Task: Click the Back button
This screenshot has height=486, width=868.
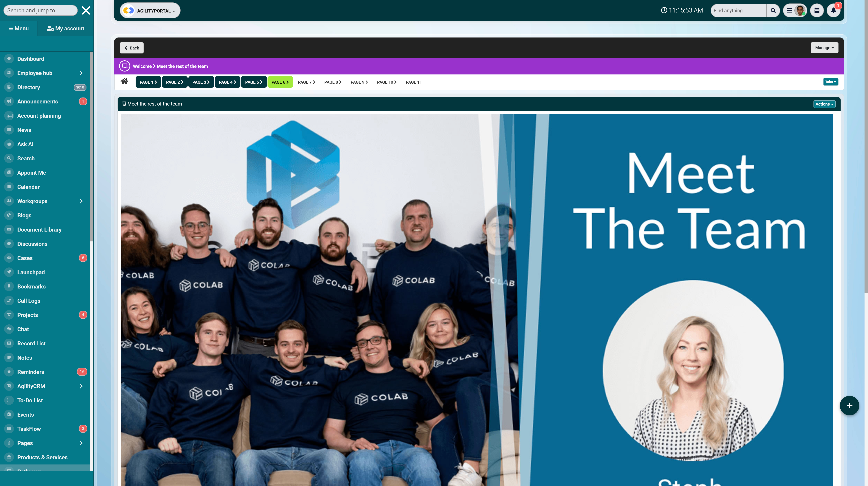Action: pyautogui.click(x=131, y=48)
